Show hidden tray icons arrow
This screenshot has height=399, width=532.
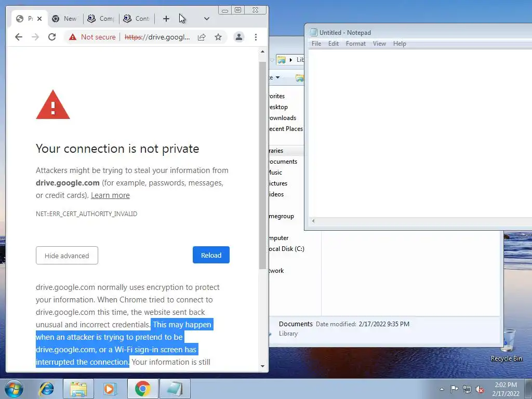coord(442,389)
